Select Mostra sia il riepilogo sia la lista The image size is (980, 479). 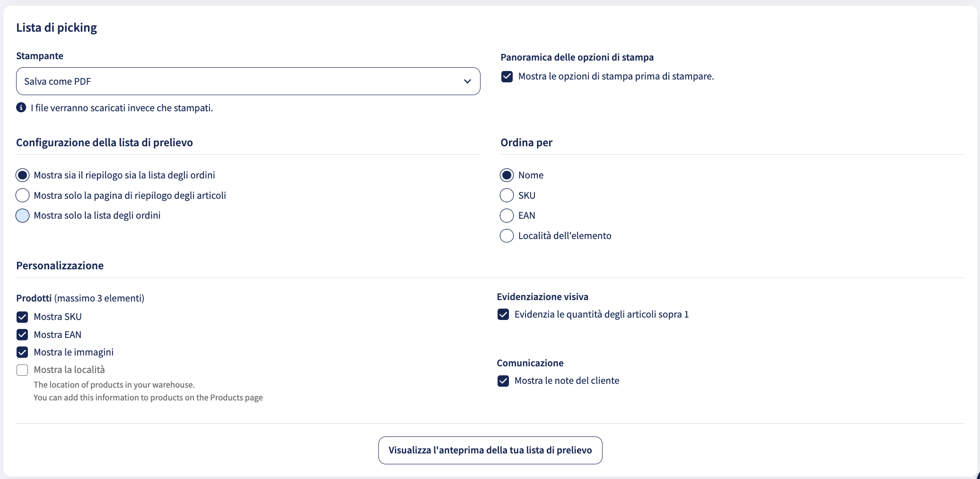[x=22, y=175]
